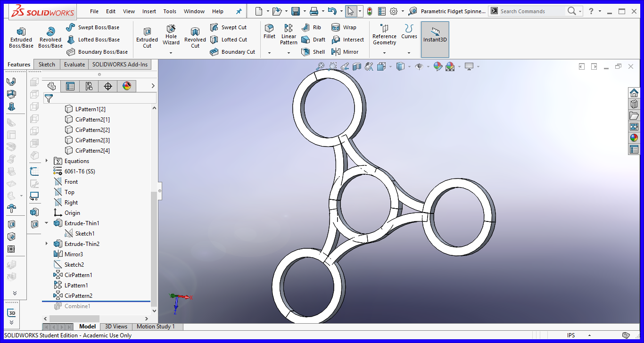The width and height of the screenshot is (644, 343).
Task: Select the Linear Pattern tool
Action: coord(289,34)
